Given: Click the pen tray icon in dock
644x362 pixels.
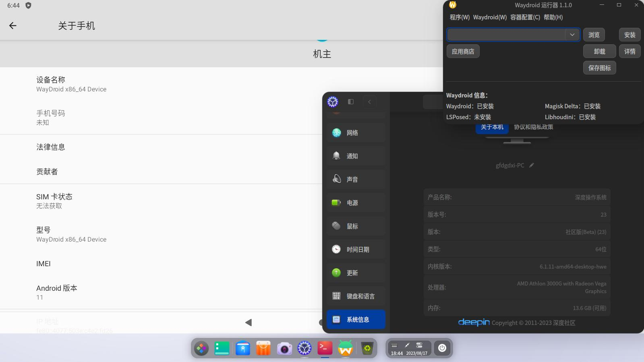Looking at the screenshot, I should click(407, 345).
